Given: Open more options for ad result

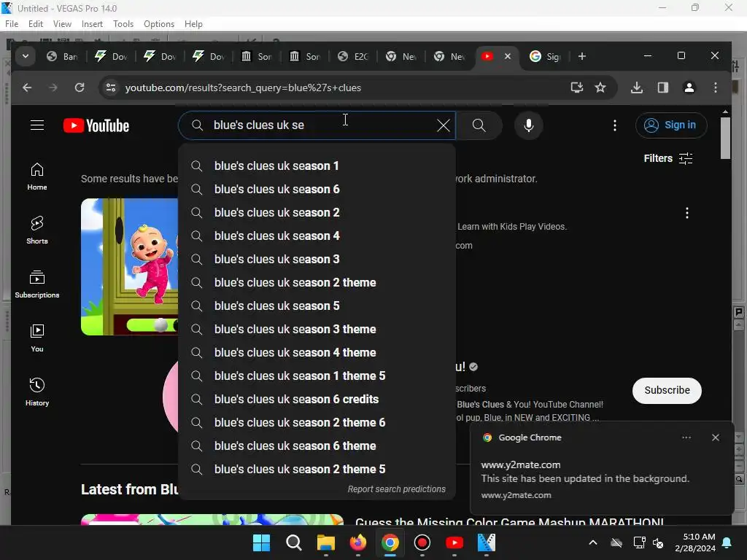Looking at the screenshot, I should coord(686,213).
